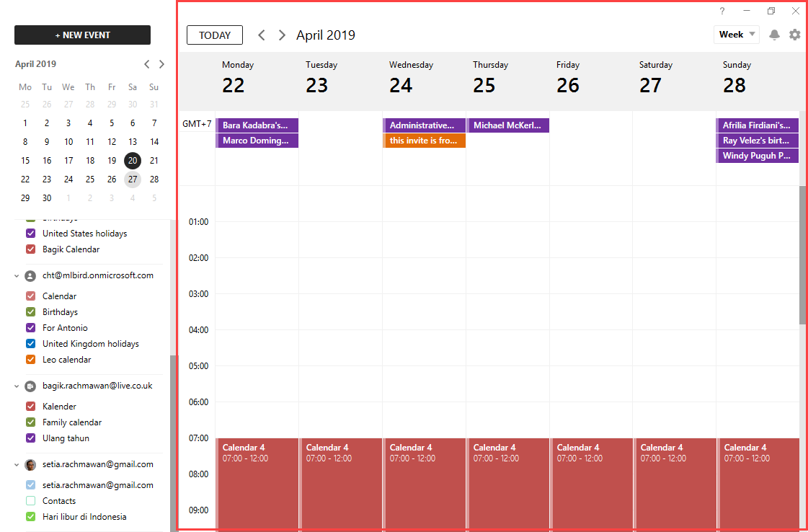Open Marco Doming... event on Monday
This screenshot has height=532, width=808.
[x=257, y=141]
